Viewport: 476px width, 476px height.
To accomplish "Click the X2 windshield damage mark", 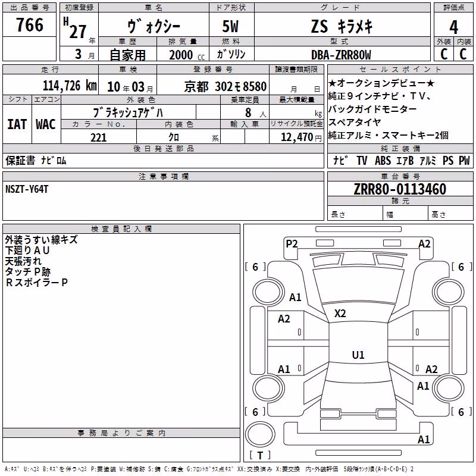I will point(340,314).
